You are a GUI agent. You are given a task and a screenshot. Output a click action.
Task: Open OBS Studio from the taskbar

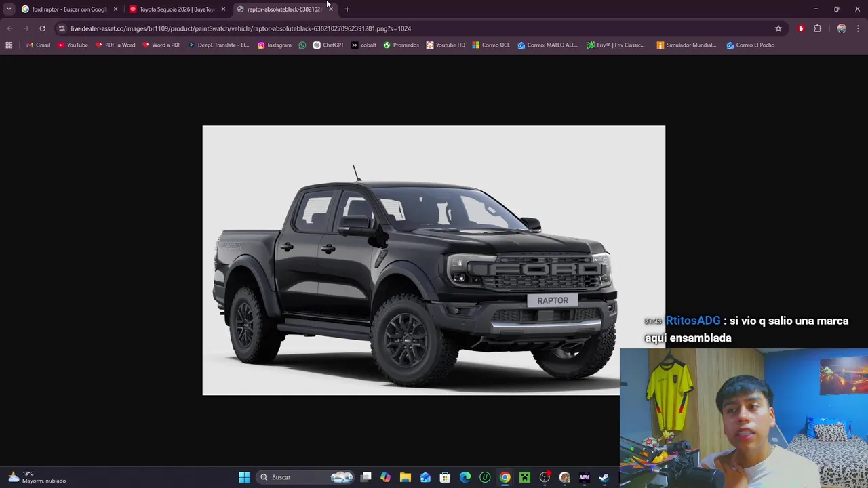[x=545, y=477]
